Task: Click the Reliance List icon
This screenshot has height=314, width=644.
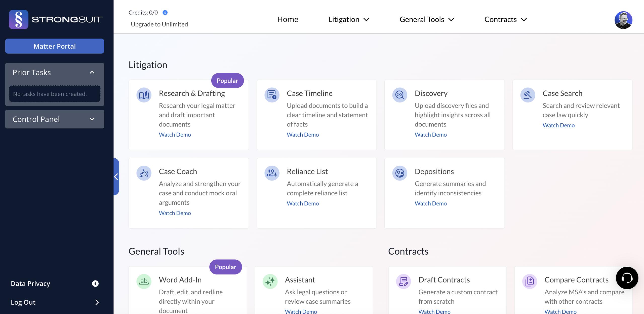Action: [272, 173]
